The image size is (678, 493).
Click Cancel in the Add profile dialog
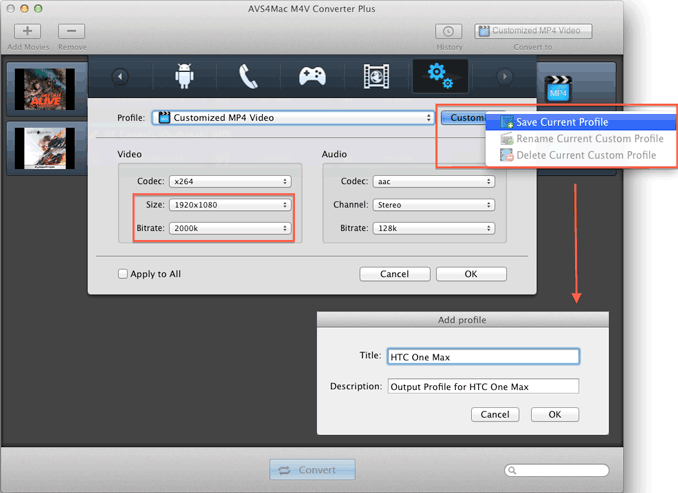[495, 414]
